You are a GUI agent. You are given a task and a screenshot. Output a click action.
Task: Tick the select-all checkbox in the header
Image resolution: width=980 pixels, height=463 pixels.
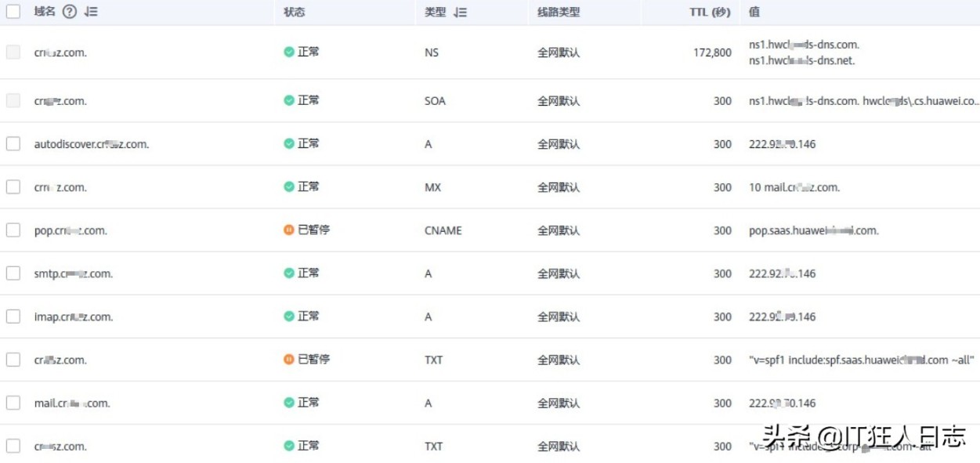(13, 13)
